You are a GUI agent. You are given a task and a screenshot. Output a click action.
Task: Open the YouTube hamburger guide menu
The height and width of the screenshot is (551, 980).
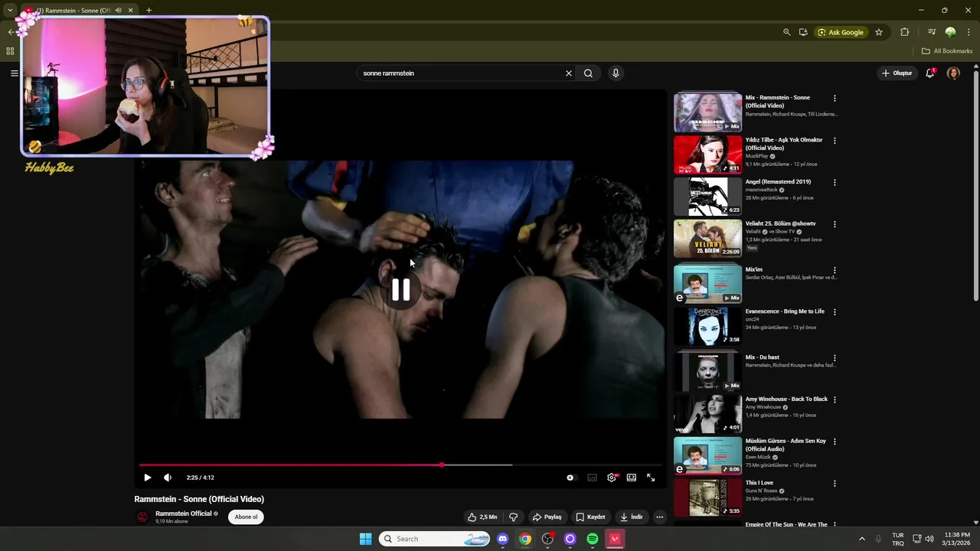15,73
